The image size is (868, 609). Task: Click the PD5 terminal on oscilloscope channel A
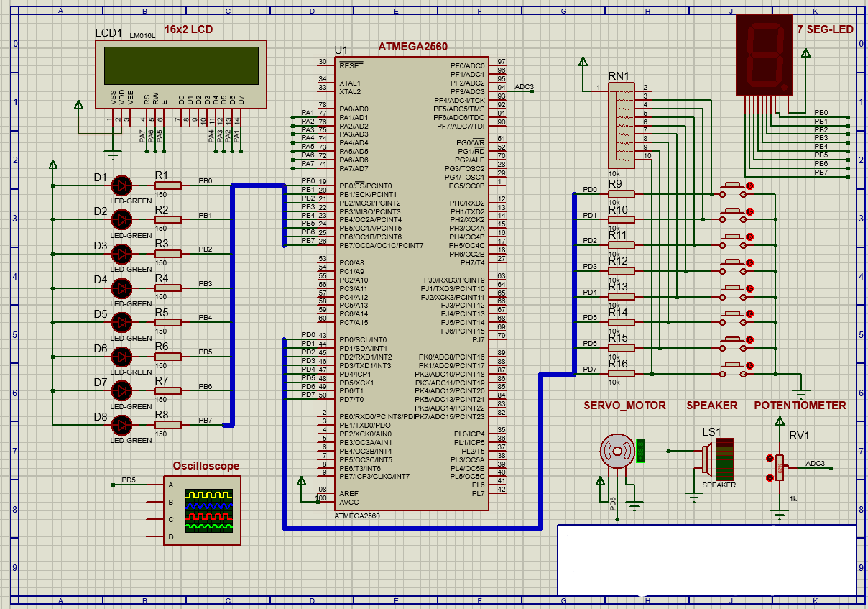pos(129,480)
